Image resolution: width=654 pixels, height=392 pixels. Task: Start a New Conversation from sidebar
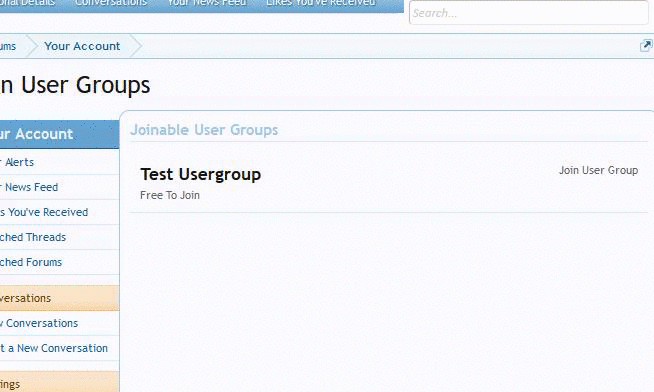[x=59, y=348]
